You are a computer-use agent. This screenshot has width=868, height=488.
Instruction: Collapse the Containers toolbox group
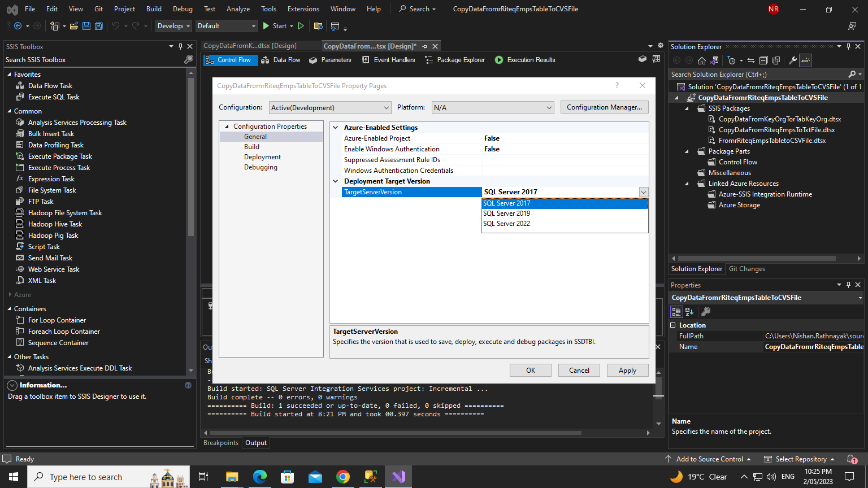coord(10,309)
